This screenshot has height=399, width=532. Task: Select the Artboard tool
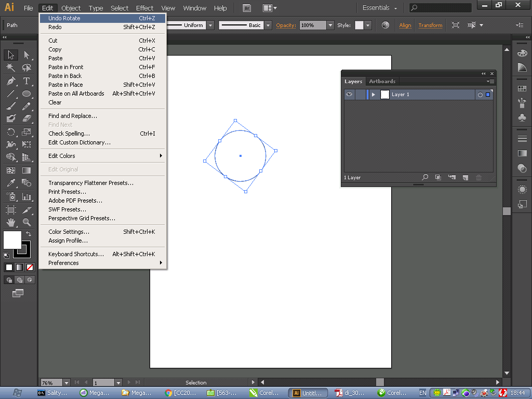click(x=10, y=210)
